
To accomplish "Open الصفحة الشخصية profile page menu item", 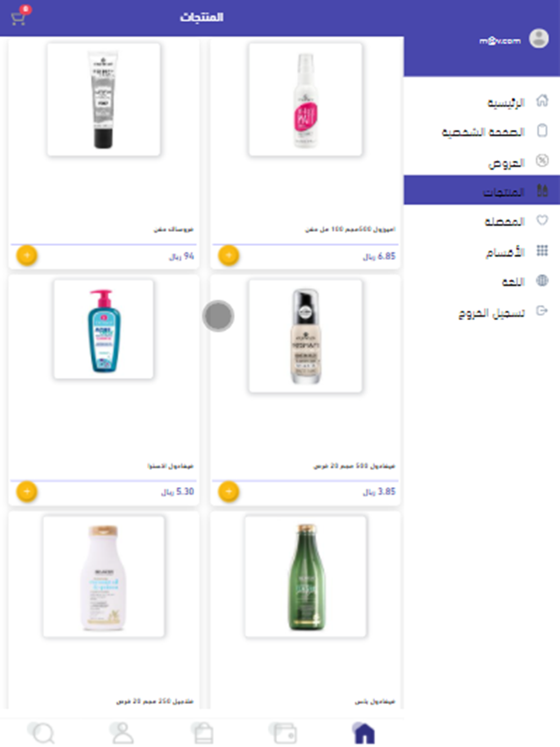I will [x=482, y=132].
